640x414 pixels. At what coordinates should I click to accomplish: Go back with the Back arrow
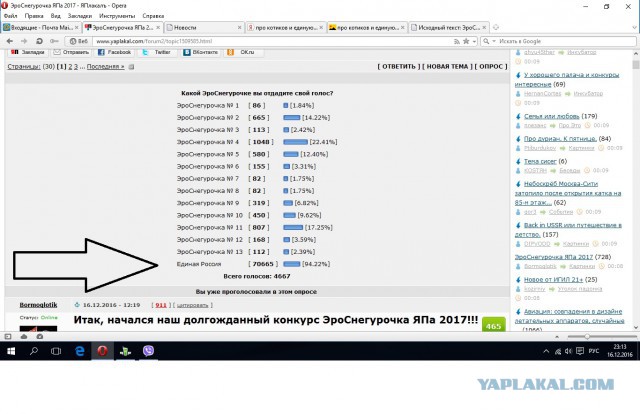pyautogui.click(x=10, y=41)
